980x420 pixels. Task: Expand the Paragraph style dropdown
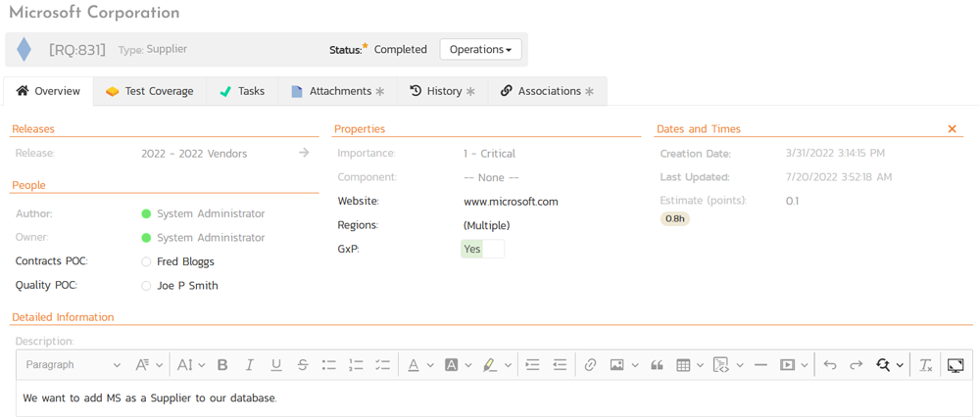click(73, 365)
